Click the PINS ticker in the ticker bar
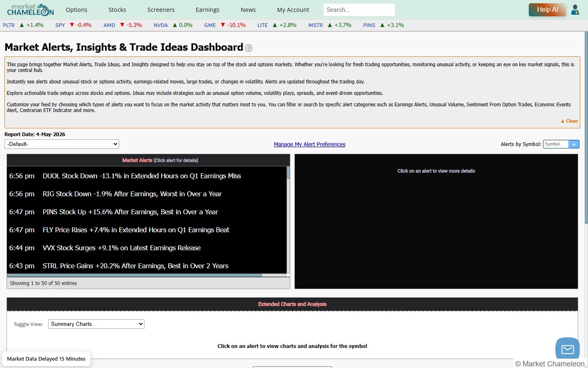The image size is (588, 368). [369, 25]
